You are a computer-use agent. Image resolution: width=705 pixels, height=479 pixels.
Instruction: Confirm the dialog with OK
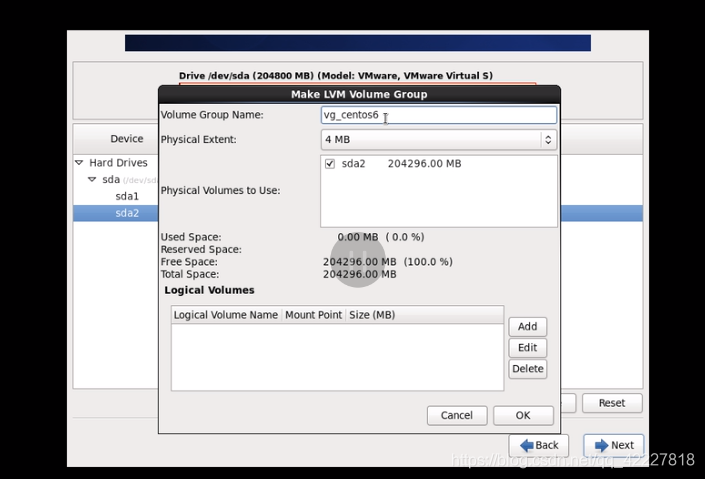point(523,415)
